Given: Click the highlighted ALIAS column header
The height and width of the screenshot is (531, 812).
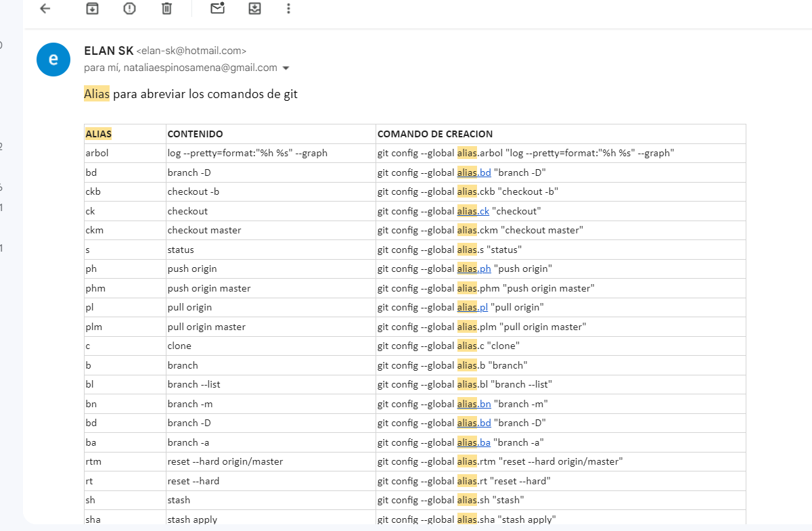Looking at the screenshot, I should 99,134.
